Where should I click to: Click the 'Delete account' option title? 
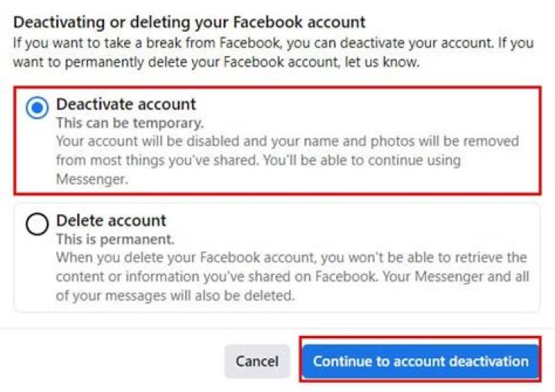111,221
